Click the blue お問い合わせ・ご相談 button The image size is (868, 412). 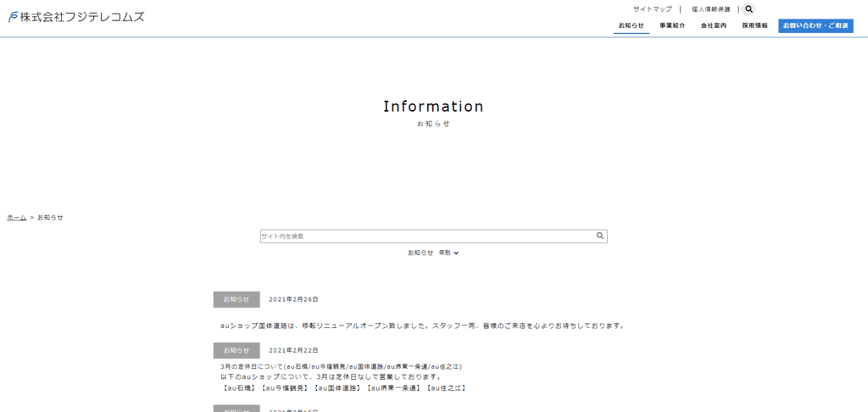tap(815, 25)
